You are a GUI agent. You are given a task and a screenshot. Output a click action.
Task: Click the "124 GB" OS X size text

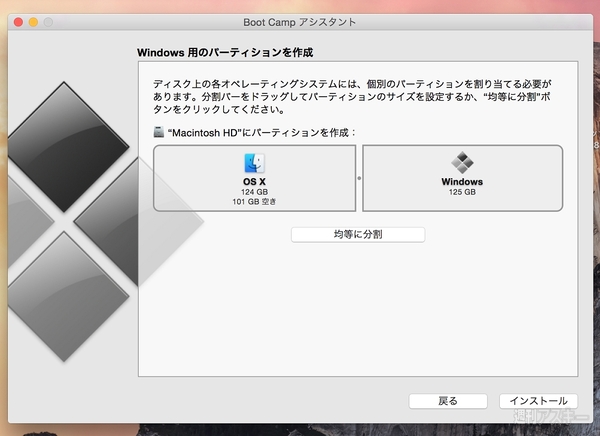coord(254,192)
